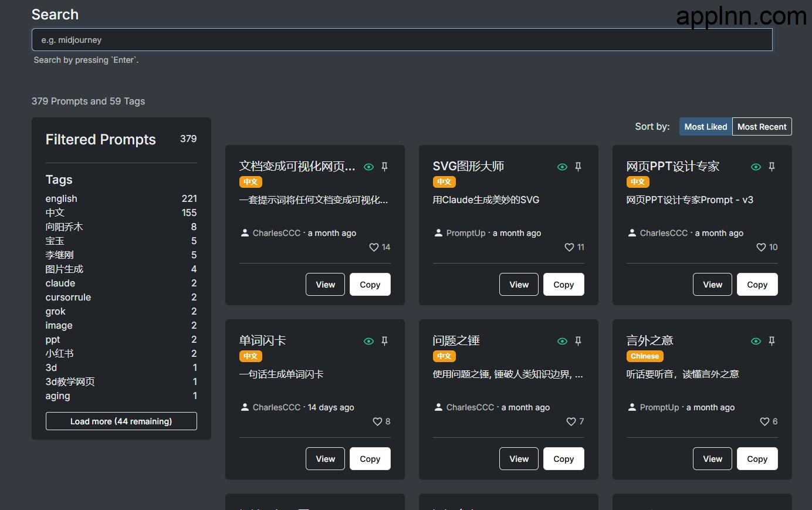Toggle the eye icon on 单词闪卡 card
Screen dimensions: 812x510
368,341
